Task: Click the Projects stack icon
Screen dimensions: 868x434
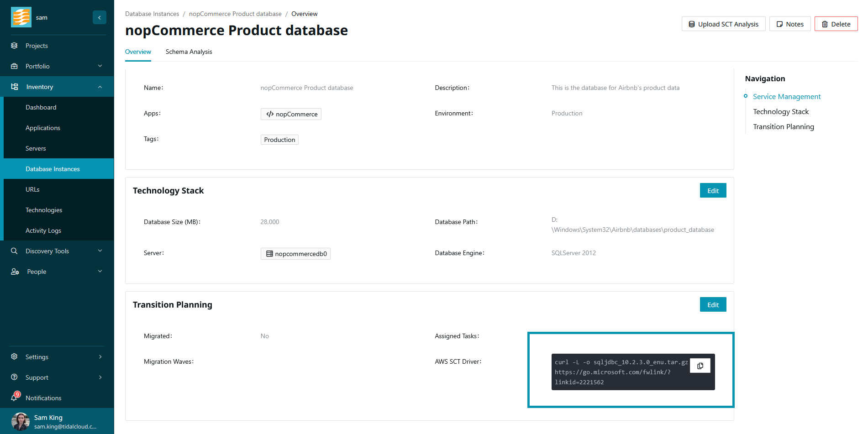Action: pos(14,46)
